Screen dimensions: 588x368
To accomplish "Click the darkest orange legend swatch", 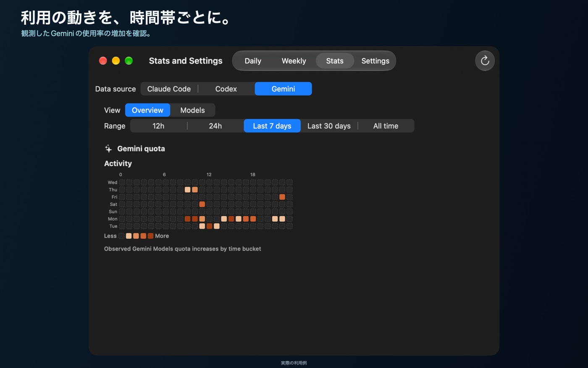I will [x=150, y=236].
